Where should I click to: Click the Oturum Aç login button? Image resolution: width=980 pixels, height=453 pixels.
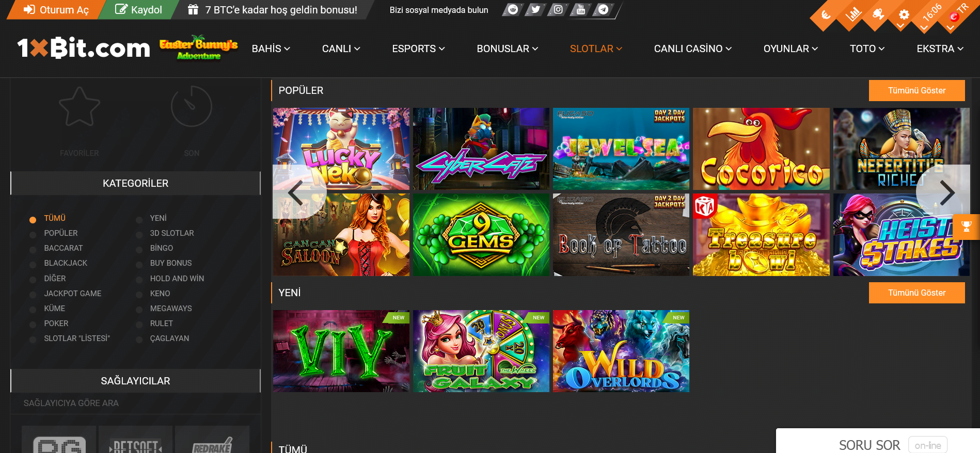(57, 10)
